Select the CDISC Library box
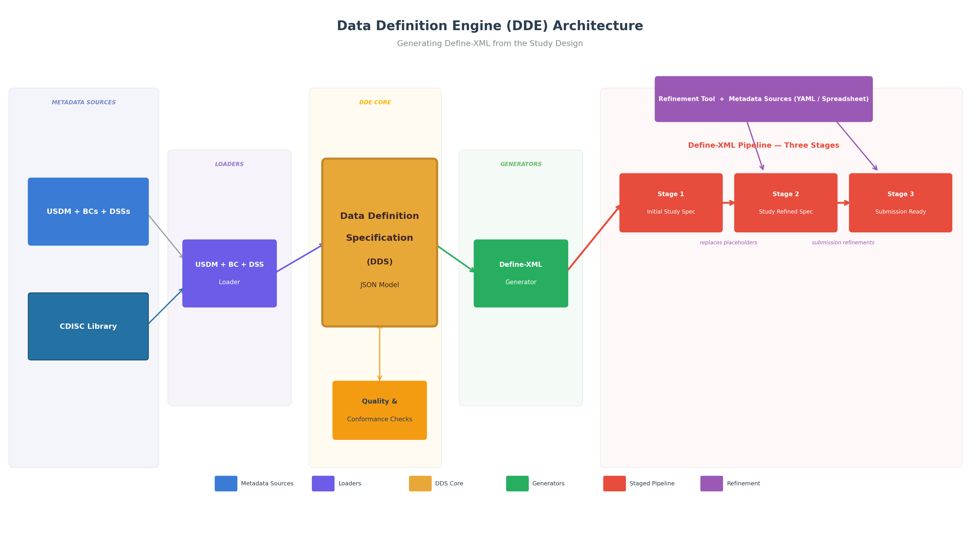This screenshot has height=556, width=980. [x=88, y=326]
